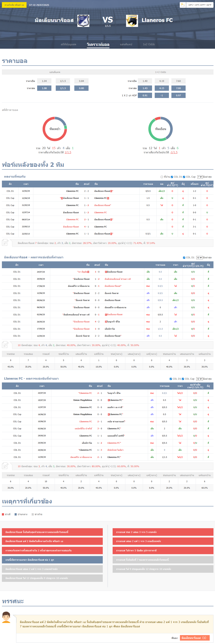Click gray card Millonarios scored 12 conceded 9

pos(52,578)
